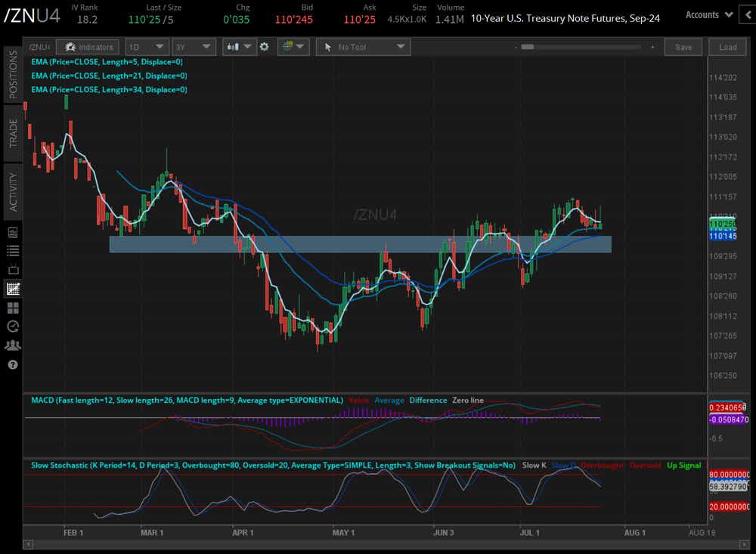
Task: Click the clock history icon in left sidebar
Action: (11, 327)
